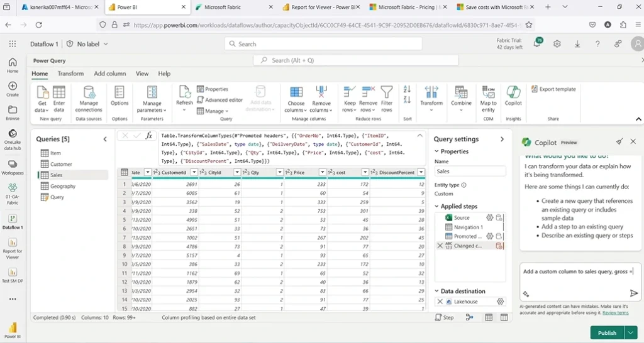Open CityId column filter dropdown
Screen dimensions: 644x343
tap(237, 172)
